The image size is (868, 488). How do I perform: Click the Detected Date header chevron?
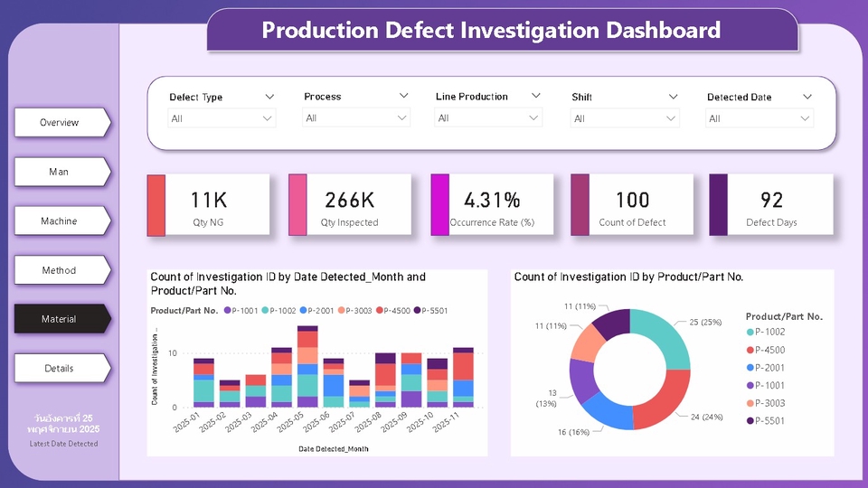pyautogui.click(x=807, y=96)
